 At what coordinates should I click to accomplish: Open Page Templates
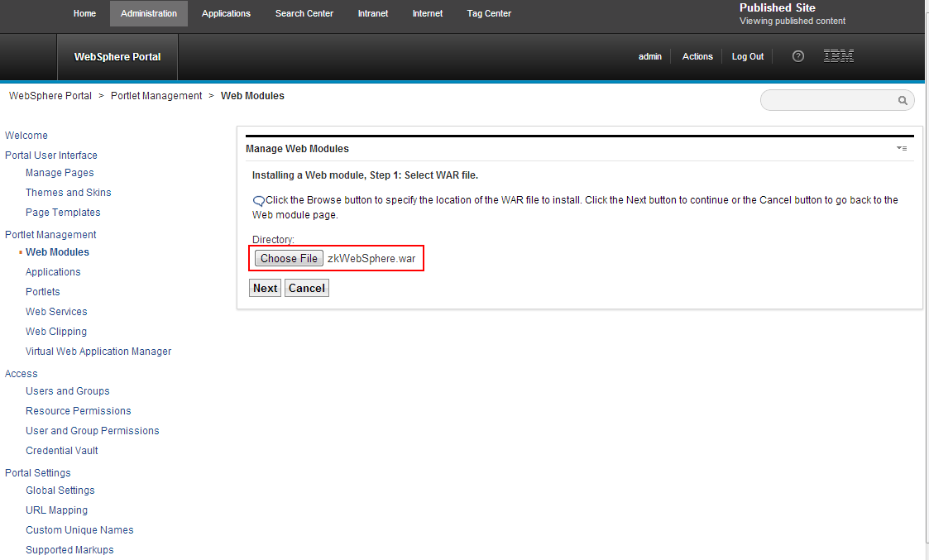pos(63,213)
